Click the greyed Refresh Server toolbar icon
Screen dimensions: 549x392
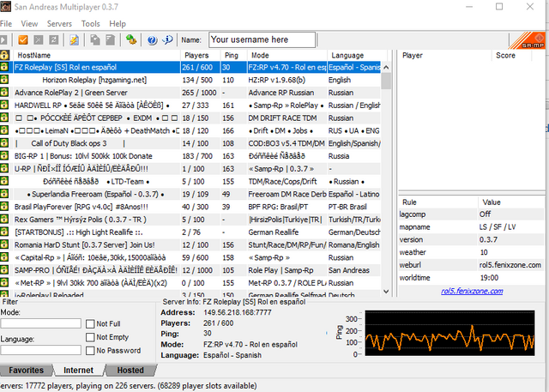click(x=53, y=40)
